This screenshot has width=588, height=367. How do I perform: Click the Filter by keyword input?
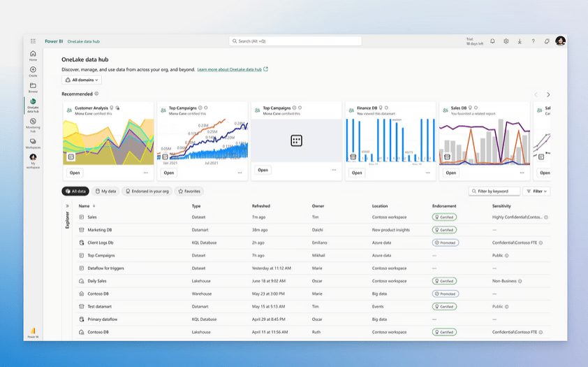(494, 191)
